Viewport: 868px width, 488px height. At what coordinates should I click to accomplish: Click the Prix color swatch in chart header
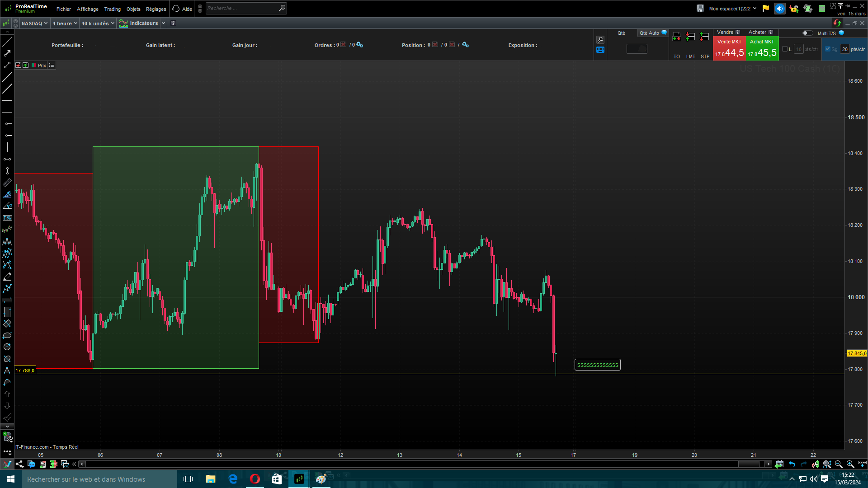[x=34, y=66]
